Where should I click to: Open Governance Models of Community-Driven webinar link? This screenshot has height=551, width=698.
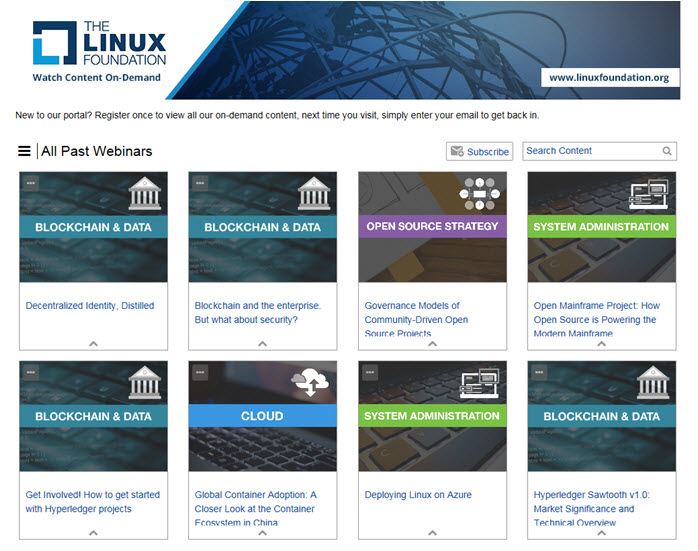pos(416,319)
